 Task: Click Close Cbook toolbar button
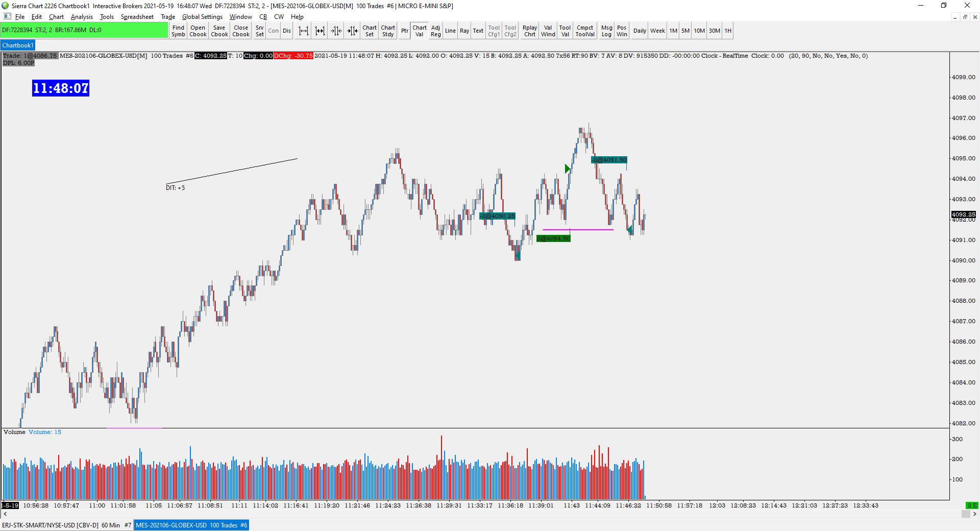pos(241,31)
